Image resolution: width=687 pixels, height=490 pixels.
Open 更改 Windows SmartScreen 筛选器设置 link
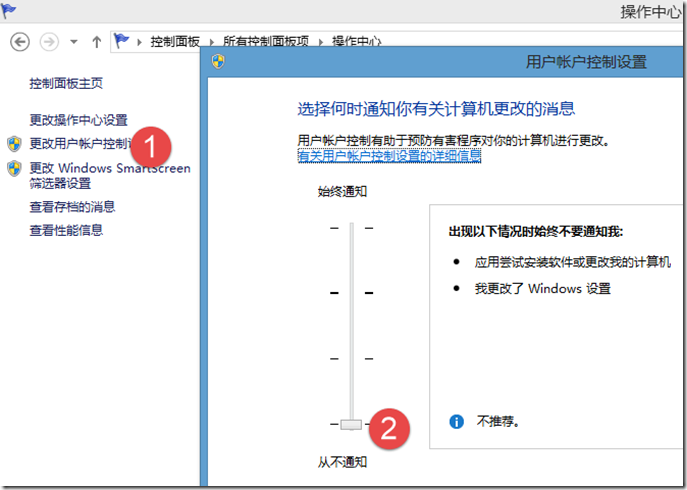coord(110,175)
